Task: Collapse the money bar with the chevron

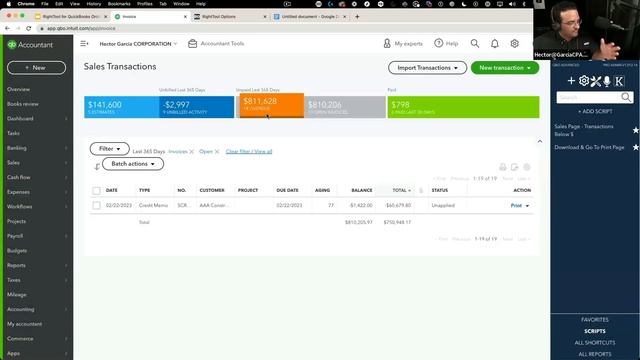Action: tap(540, 141)
